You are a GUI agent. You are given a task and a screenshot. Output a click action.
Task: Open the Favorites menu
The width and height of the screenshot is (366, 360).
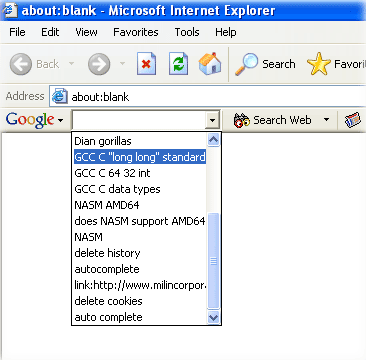pos(136,32)
